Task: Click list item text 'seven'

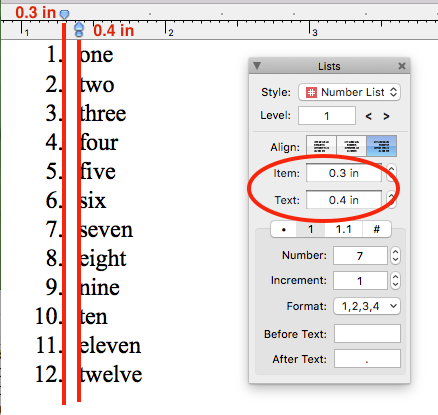Action: 106,230
